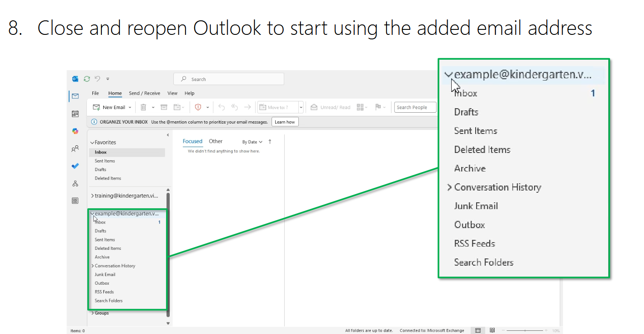644x334 pixels.
Task: Switch to the Other inbox tab
Action: click(216, 141)
